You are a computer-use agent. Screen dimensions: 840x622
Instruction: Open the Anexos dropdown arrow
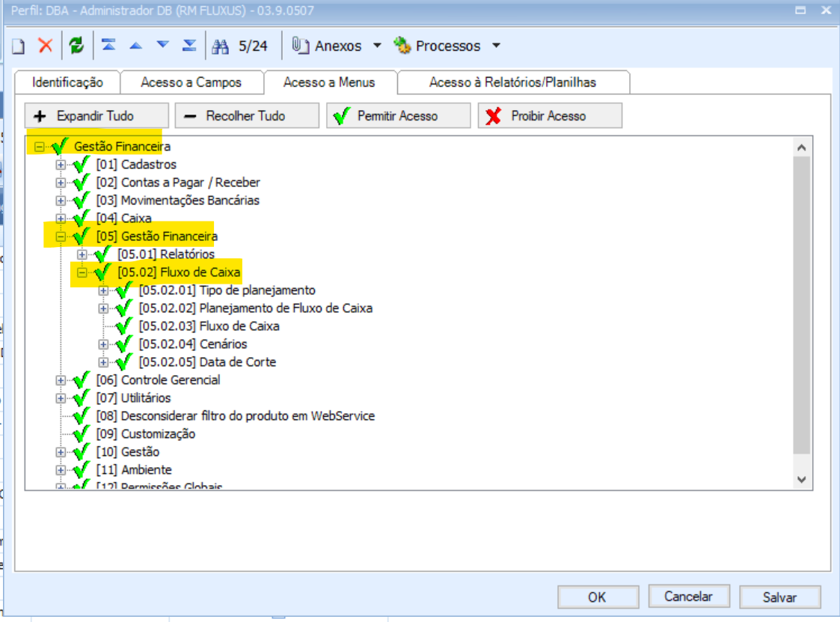(x=377, y=46)
